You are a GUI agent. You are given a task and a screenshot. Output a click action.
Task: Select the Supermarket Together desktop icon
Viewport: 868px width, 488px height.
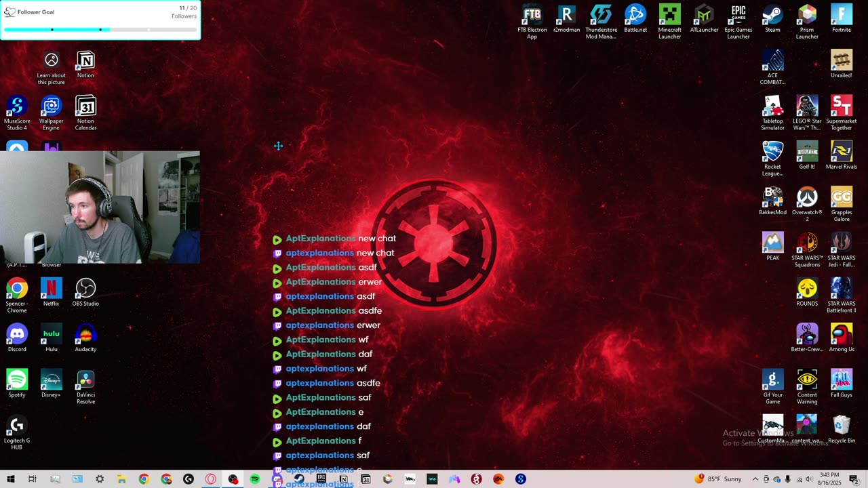point(842,113)
